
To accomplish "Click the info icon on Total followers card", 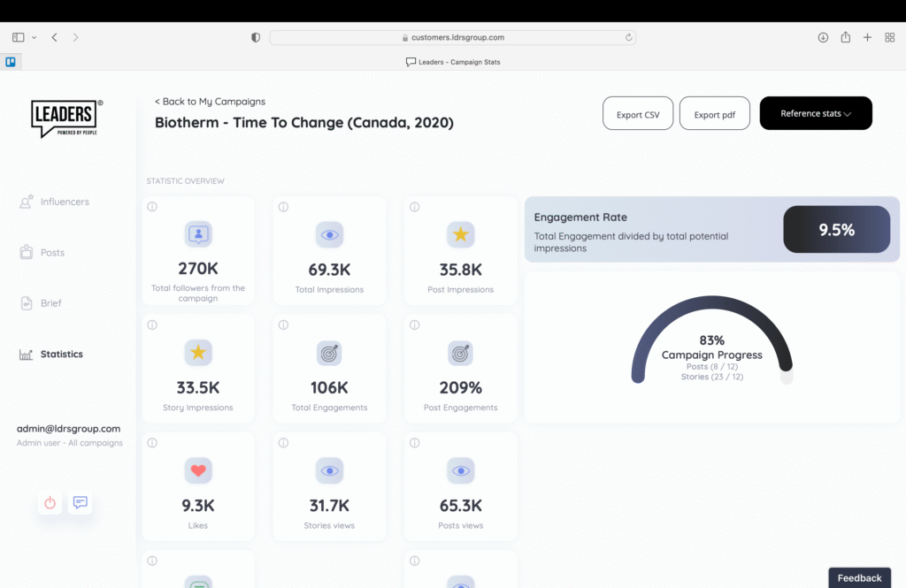I will [x=151, y=206].
